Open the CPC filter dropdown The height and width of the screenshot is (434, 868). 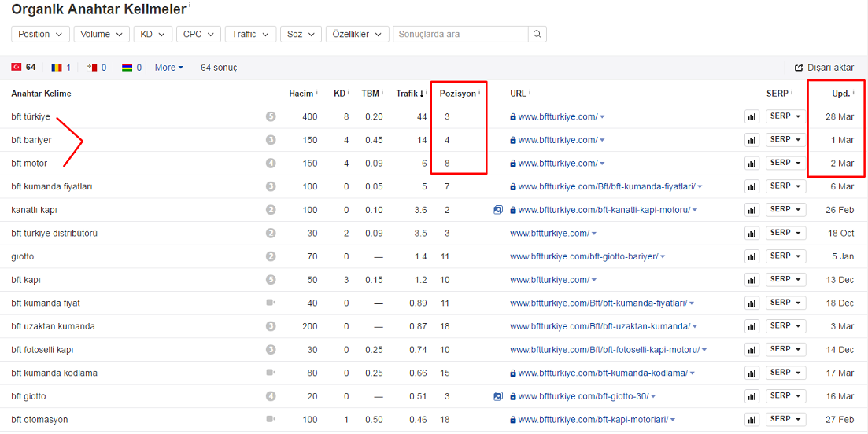click(199, 35)
